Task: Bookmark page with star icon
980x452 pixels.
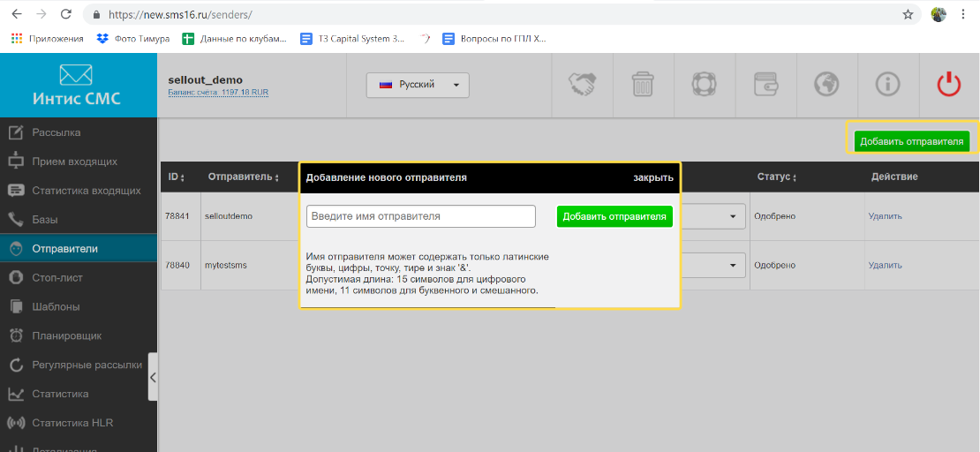Action: [x=908, y=14]
